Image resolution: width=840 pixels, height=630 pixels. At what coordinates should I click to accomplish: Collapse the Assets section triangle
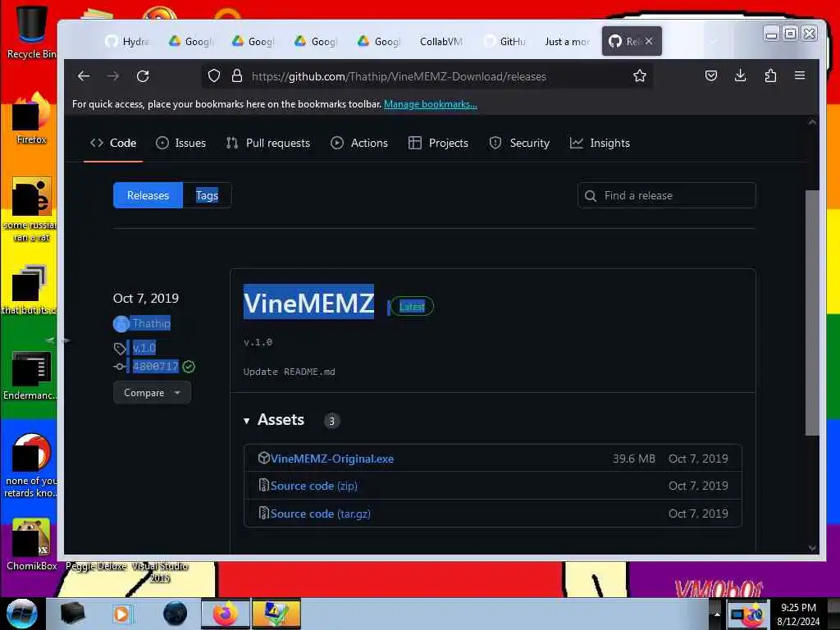(246, 421)
